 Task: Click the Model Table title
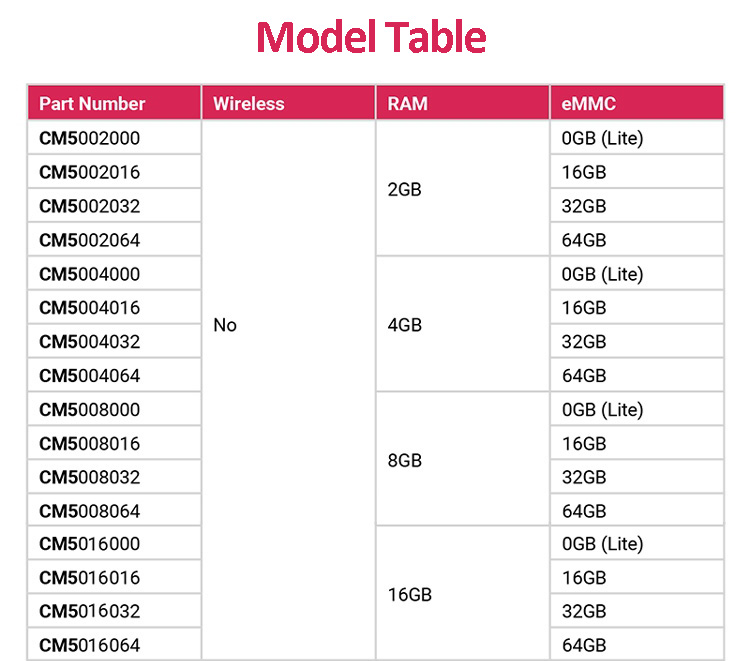(x=371, y=38)
